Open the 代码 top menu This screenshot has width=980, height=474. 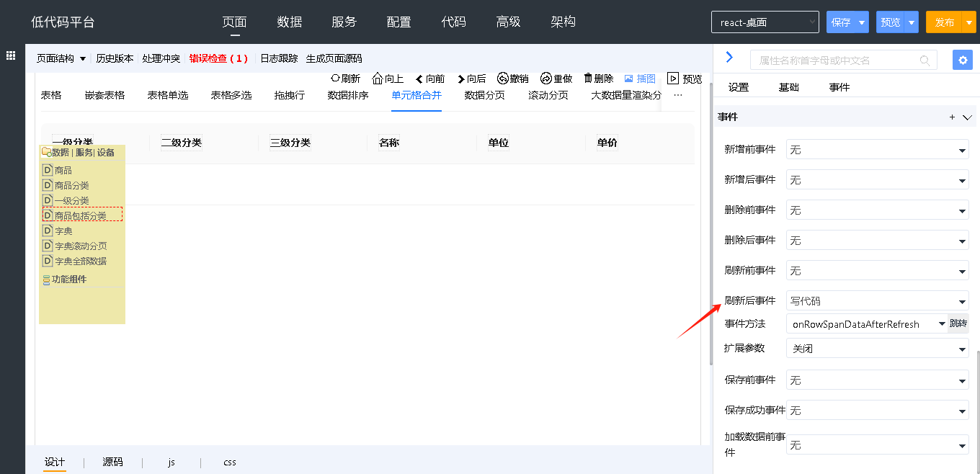pyautogui.click(x=454, y=22)
